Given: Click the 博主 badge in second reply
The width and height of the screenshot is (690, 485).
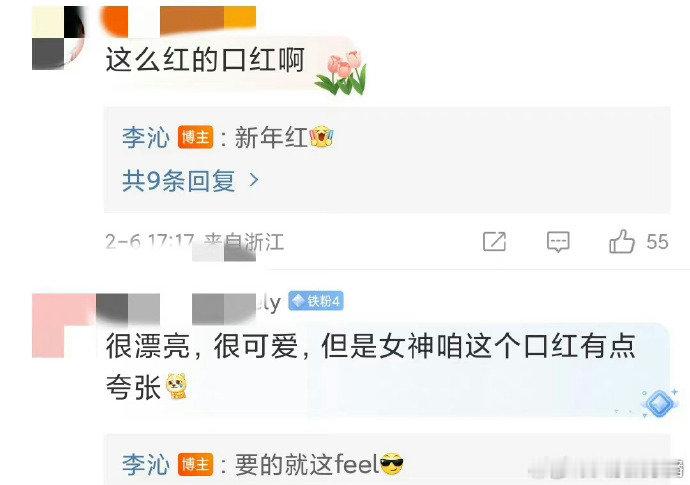Looking at the screenshot, I should pyautogui.click(x=195, y=464).
